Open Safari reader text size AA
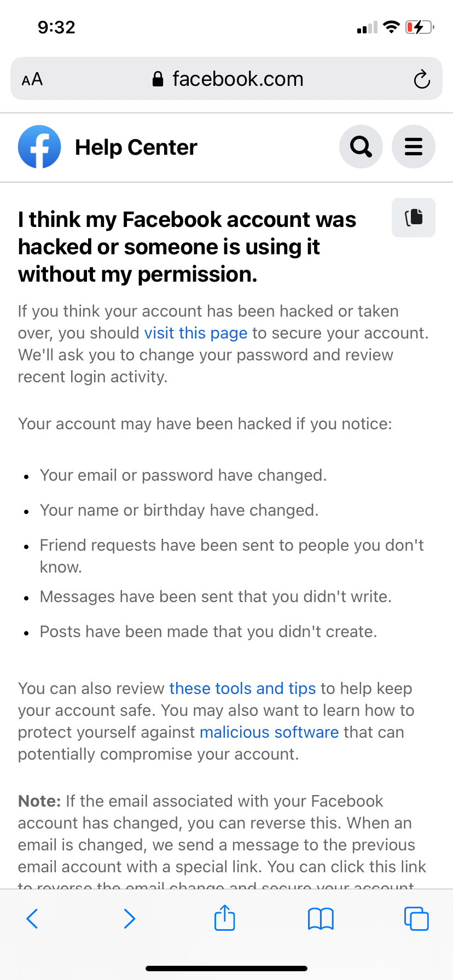This screenshot has width=453, height=980. click(x=32, y=79)
